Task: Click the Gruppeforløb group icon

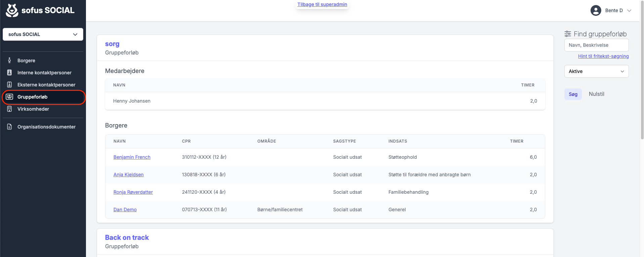Action: coord(9,97)
